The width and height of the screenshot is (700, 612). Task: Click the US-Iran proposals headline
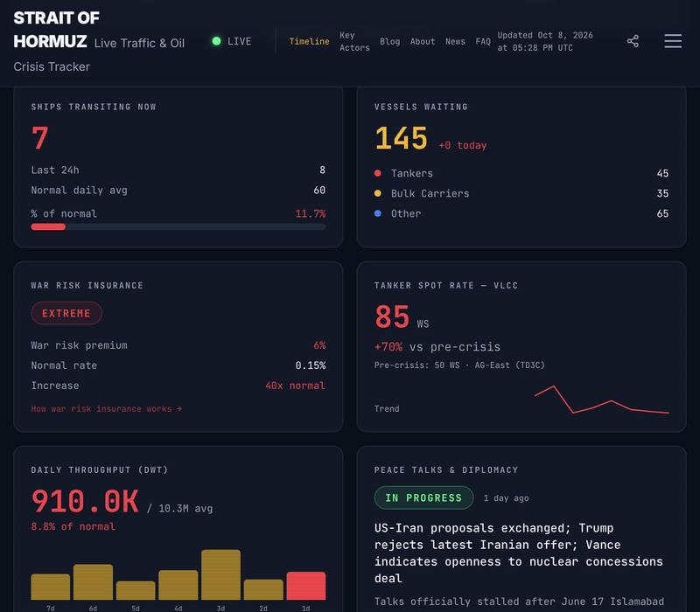(519, 553)
